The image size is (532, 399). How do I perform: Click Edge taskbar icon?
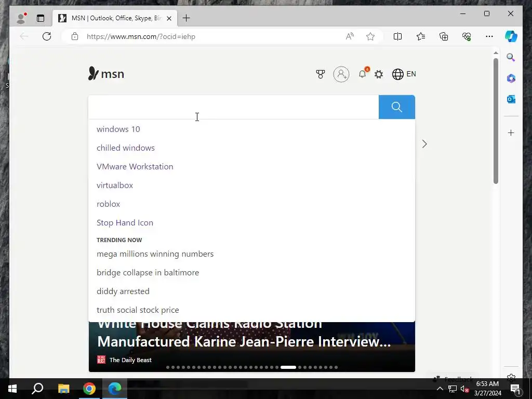coord(115,389)
